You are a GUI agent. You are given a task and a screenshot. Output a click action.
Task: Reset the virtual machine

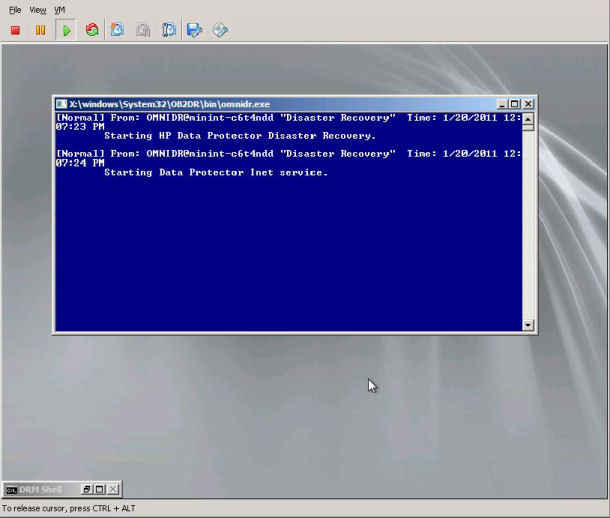[92, 30]
